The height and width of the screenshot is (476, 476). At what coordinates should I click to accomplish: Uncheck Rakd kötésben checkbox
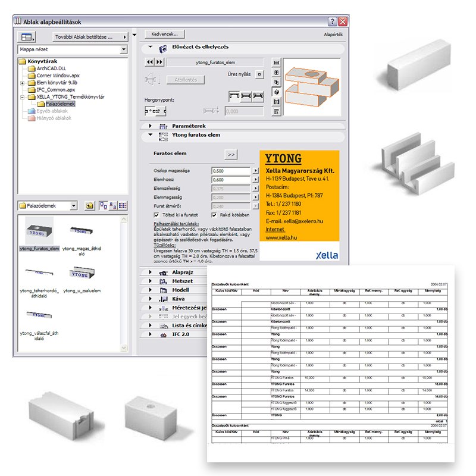pyautogui.click(x=214, y=215)
